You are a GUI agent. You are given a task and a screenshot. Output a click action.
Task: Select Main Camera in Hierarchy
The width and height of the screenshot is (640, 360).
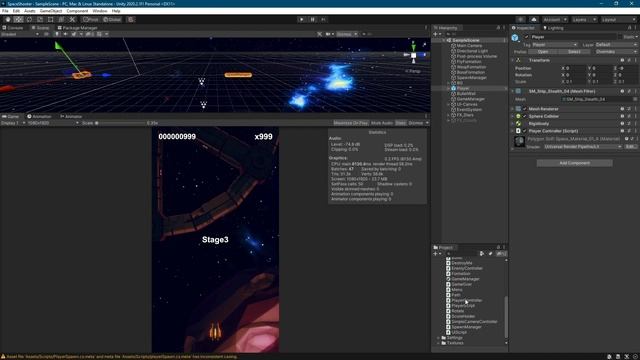tap(469, 46)
